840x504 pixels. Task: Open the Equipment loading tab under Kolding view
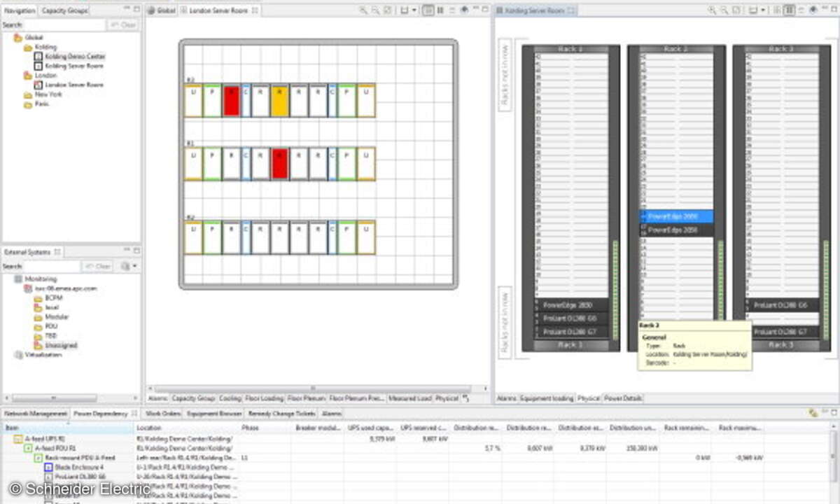point(547,398)
